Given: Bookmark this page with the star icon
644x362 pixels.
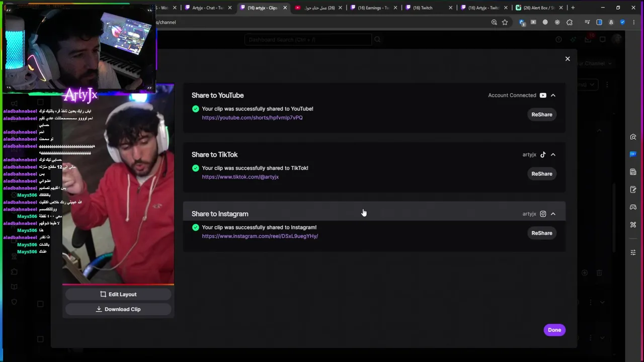Looking at the screenshot, I should tap(505, 22).
